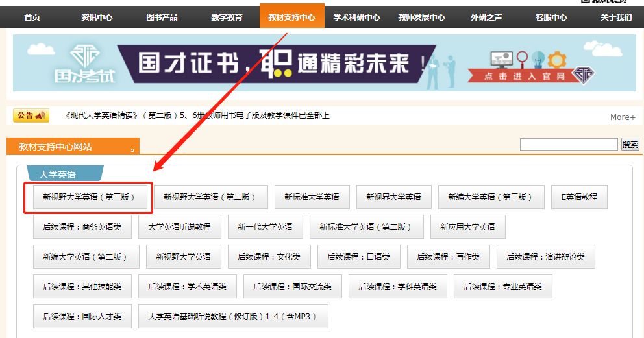The width and height of the screenshot is (644, 338).
Task: Open 后续课程：专业英语类
Action: (502, 286)
